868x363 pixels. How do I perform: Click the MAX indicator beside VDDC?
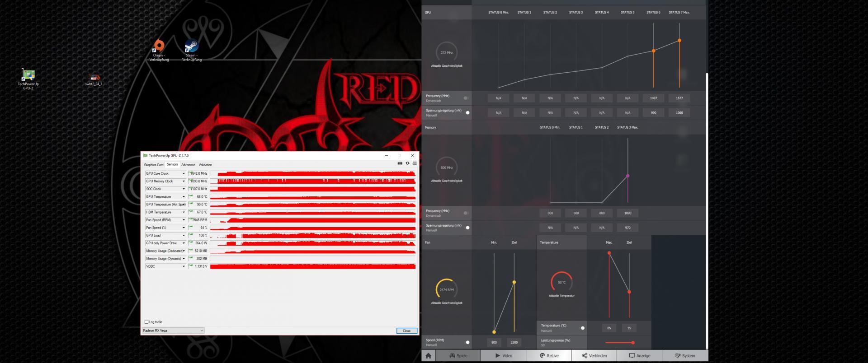[x=191, y=265]
